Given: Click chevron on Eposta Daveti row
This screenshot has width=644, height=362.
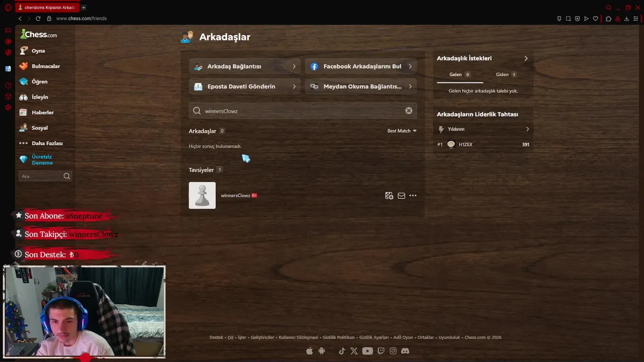Looking at the screenshot, I should (294, 86).
